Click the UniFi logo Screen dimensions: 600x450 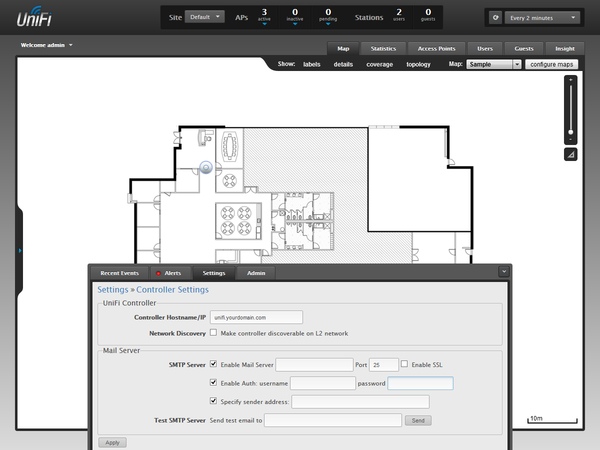[34, 18]
